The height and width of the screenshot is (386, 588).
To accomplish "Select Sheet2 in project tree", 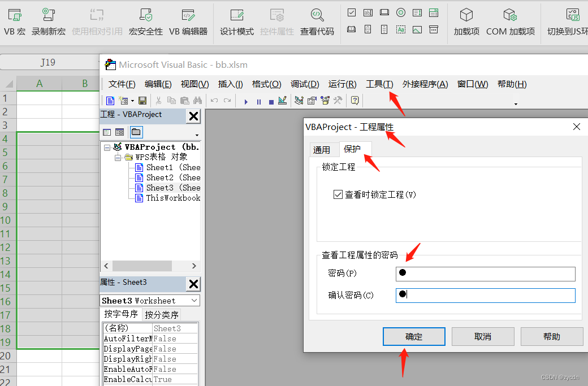I will [x=168, y=177].
